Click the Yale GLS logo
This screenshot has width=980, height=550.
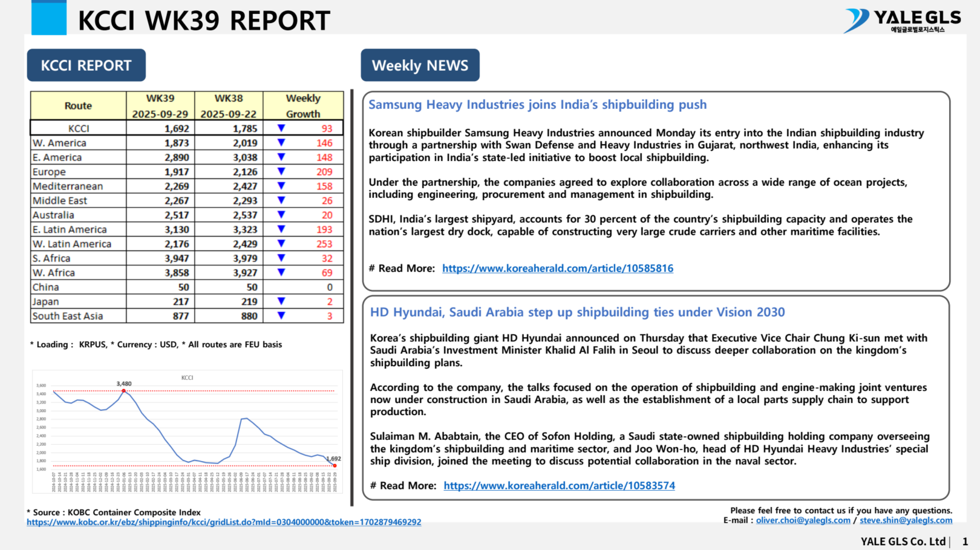(902, 20)
